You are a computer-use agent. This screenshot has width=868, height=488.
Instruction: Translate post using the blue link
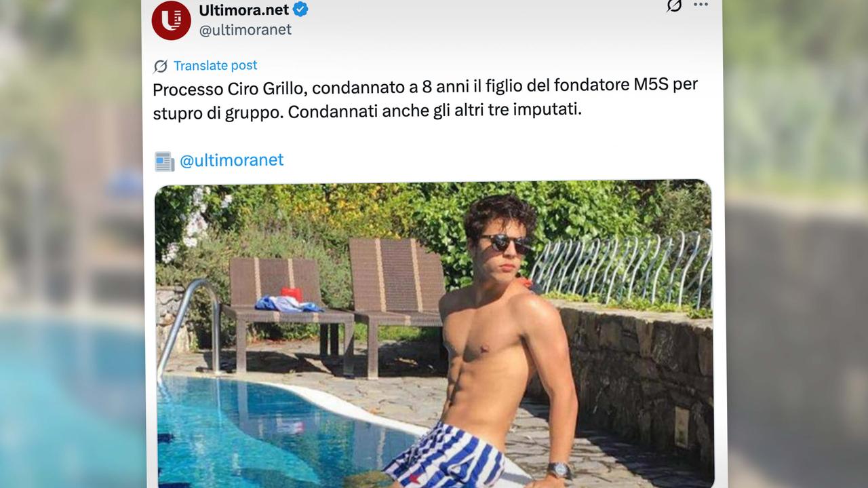point(215,65)
